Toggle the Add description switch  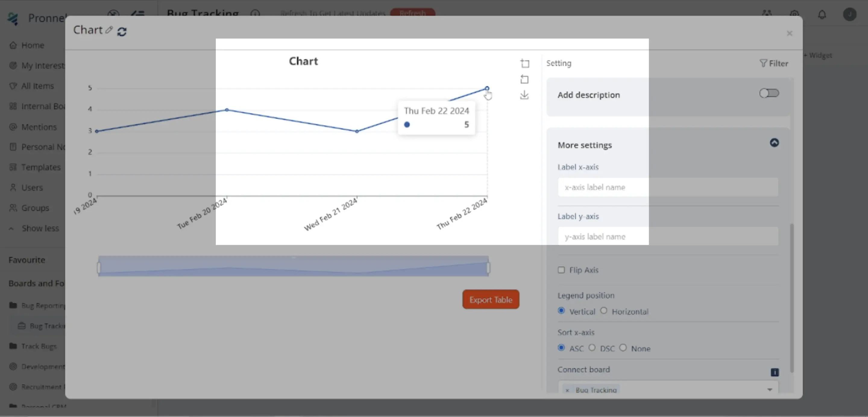tap(769, 93)
